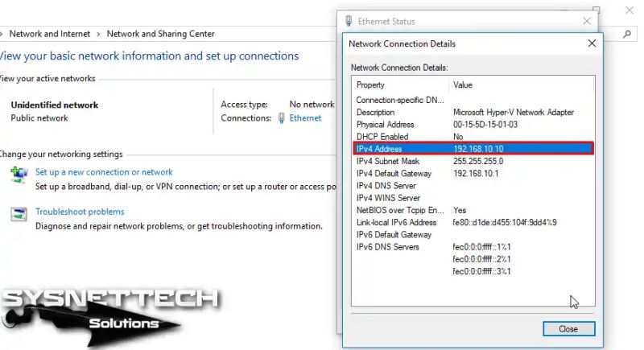Click the new connection setup icon
The image size is (644, 350).
pyautogui.click(x=19, y=175)
